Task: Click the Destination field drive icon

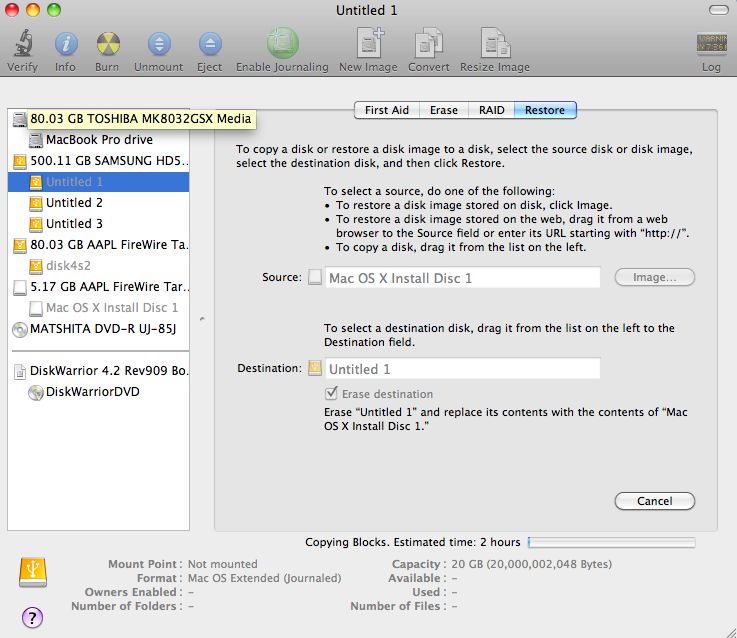Action: [x=315, y=368]
